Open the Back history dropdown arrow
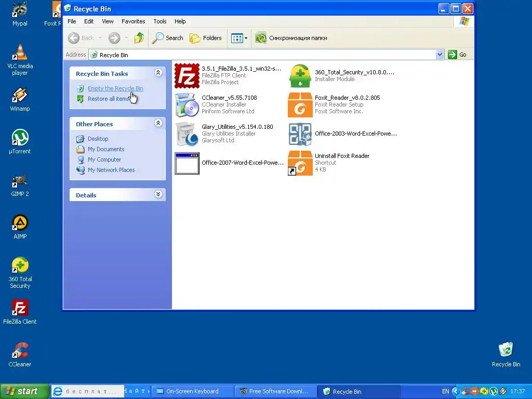 click(100, 37)
